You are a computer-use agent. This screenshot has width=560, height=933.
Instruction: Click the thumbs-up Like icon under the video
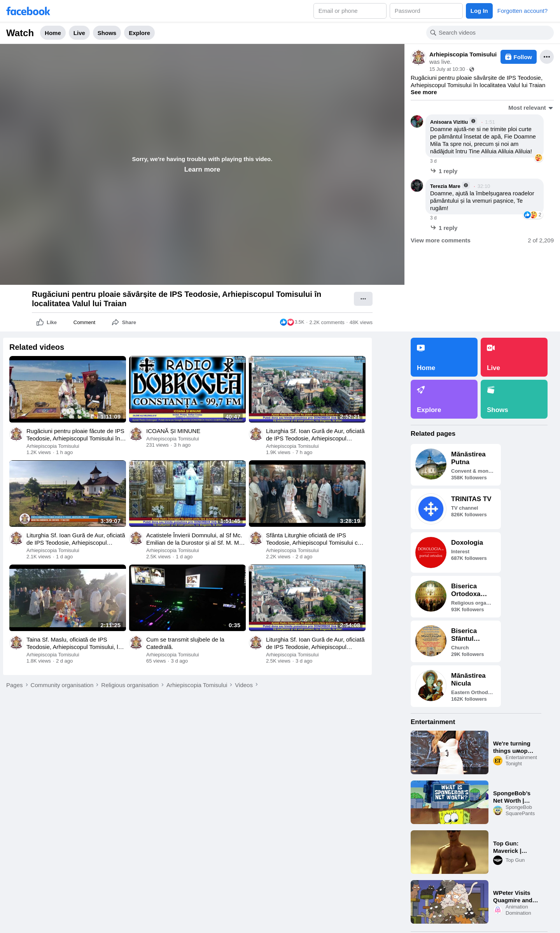(x=40, y=322)
